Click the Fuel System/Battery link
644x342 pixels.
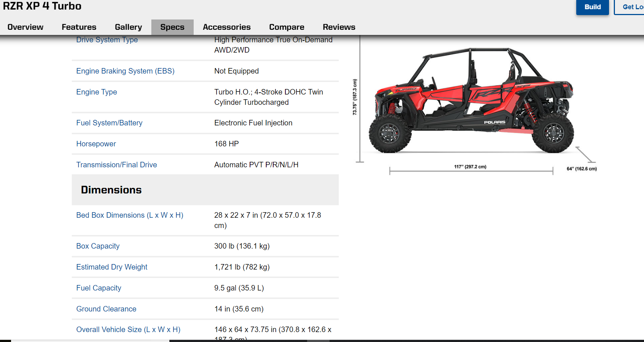[109, 123]
